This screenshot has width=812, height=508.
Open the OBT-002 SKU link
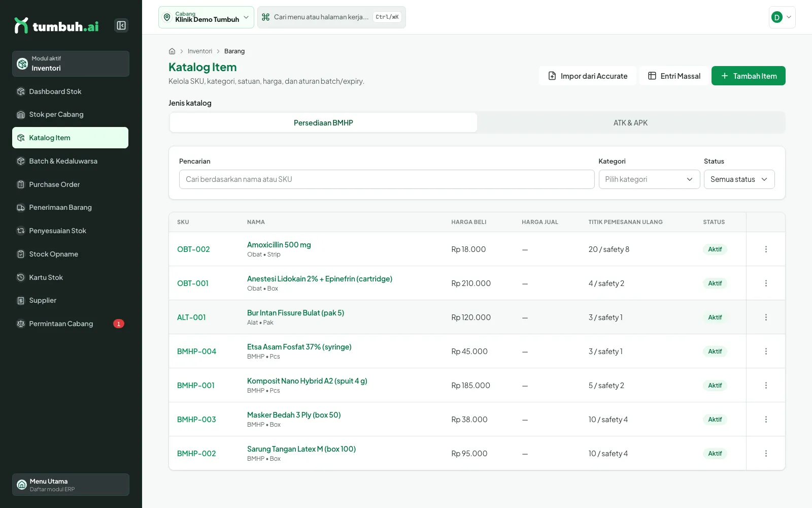point(193,249)
